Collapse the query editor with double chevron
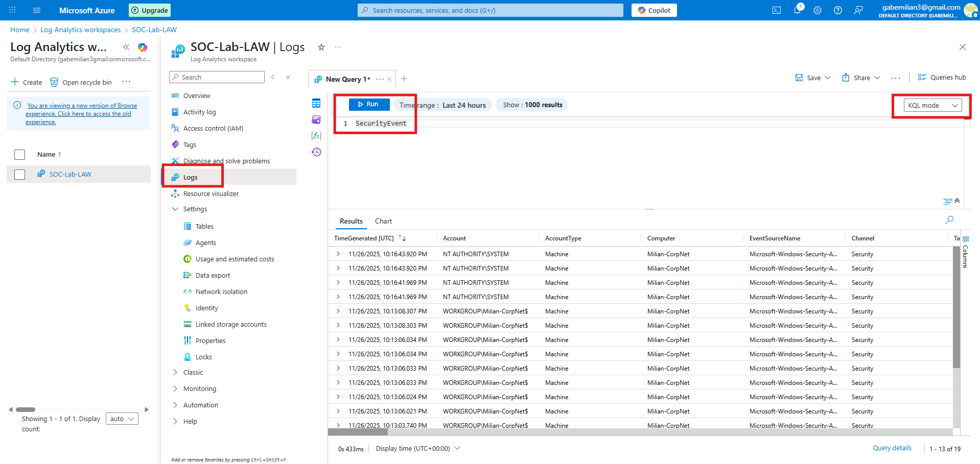 957,201
